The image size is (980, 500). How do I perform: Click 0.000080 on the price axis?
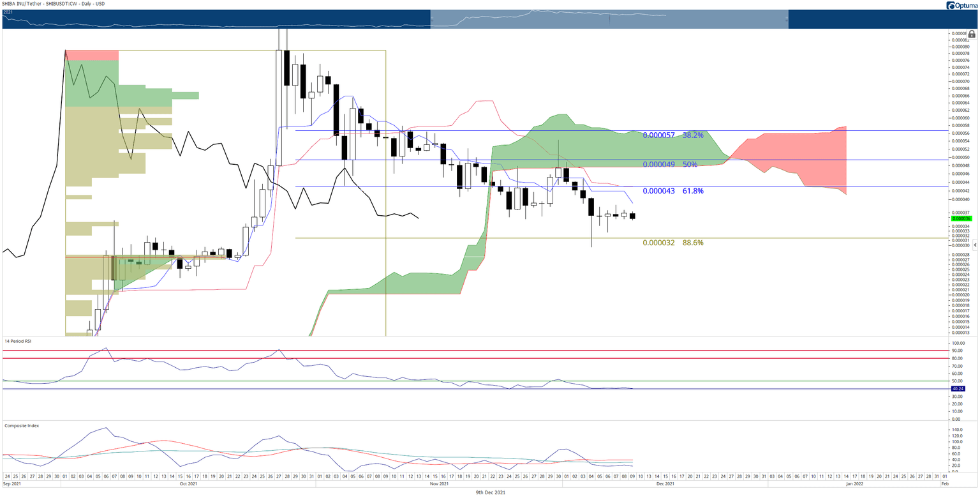[960, 47]
